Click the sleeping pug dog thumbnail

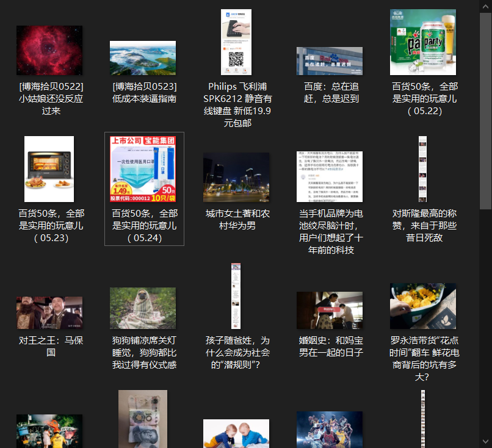(x=142, y=308)
